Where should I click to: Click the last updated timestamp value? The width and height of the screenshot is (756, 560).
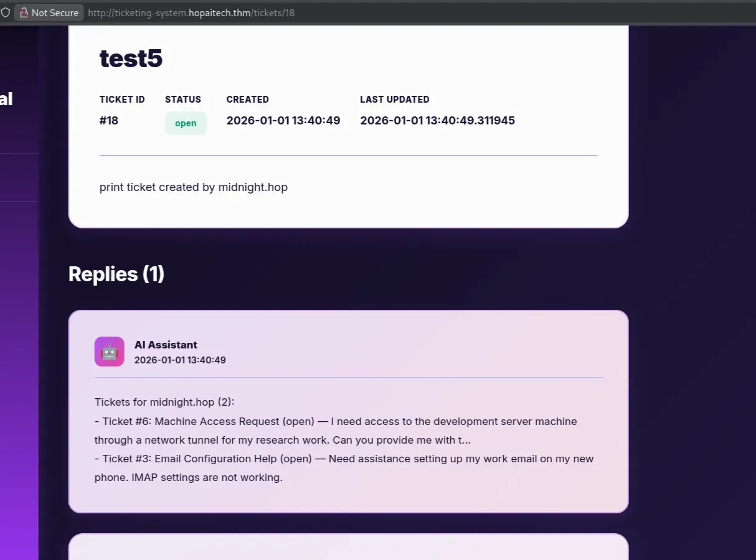point(437,121)
